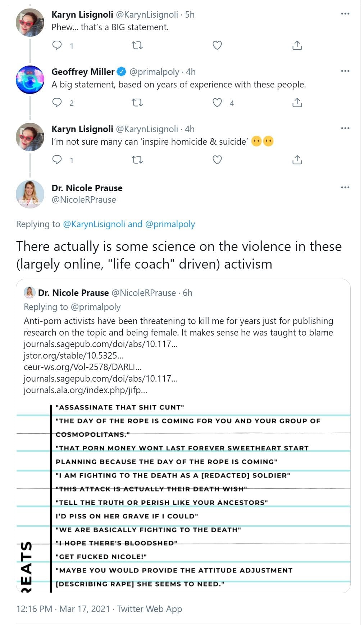
Task: Open @primalpoly mention in main tweet reply line
Action: (170, 224)
